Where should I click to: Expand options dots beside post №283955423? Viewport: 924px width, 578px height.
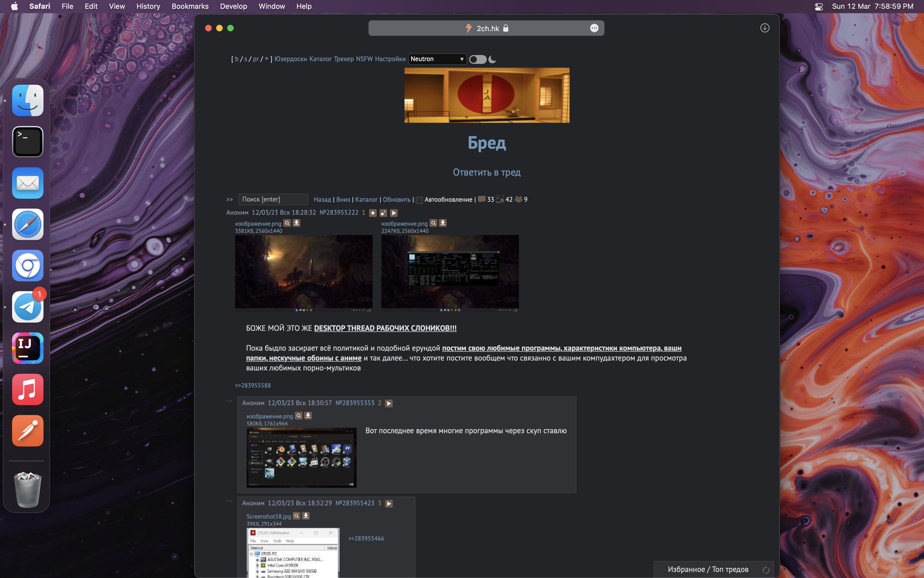click(x=229, y=501)
